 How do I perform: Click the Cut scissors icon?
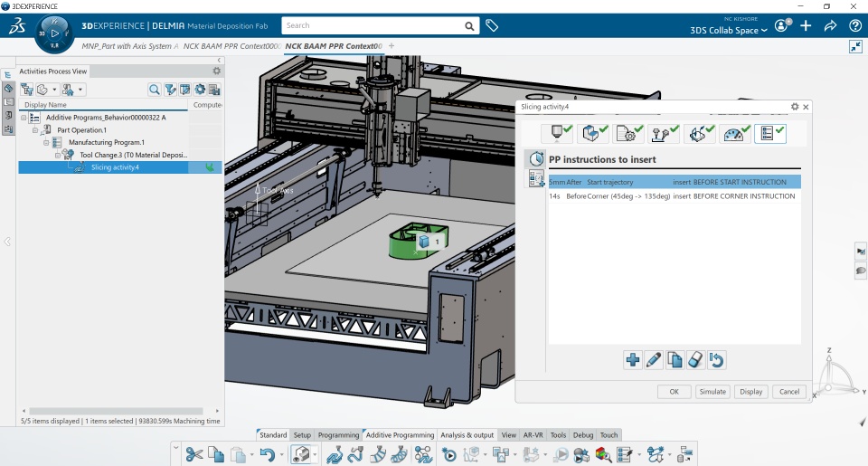[193, 455]
